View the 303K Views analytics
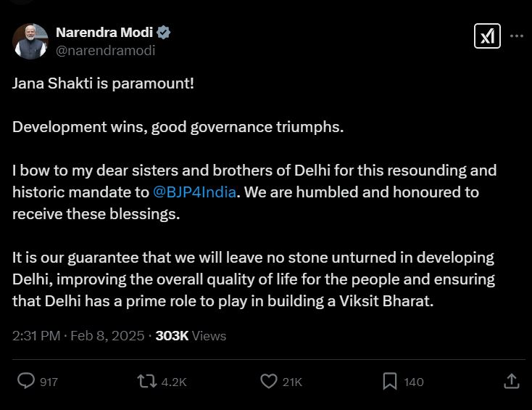The image size is (532, 410). pyautogui.click(x=191, y=335)
